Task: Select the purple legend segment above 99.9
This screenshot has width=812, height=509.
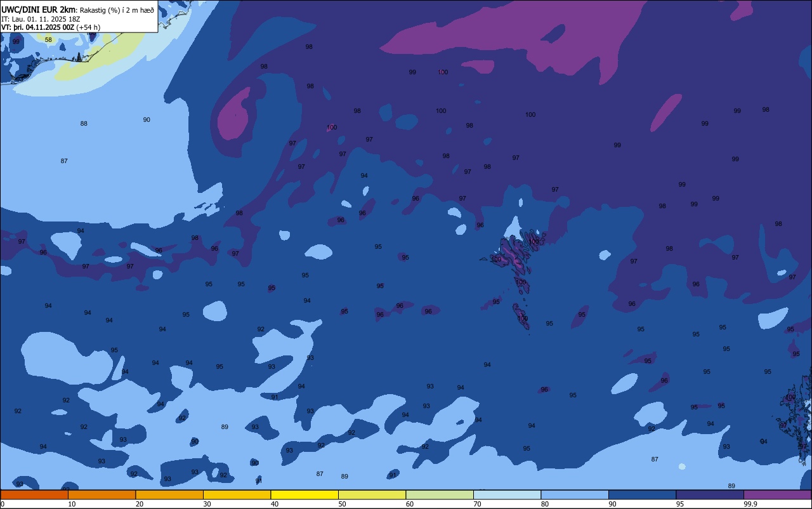Action: pyautogui.click(x=777, y=494)
